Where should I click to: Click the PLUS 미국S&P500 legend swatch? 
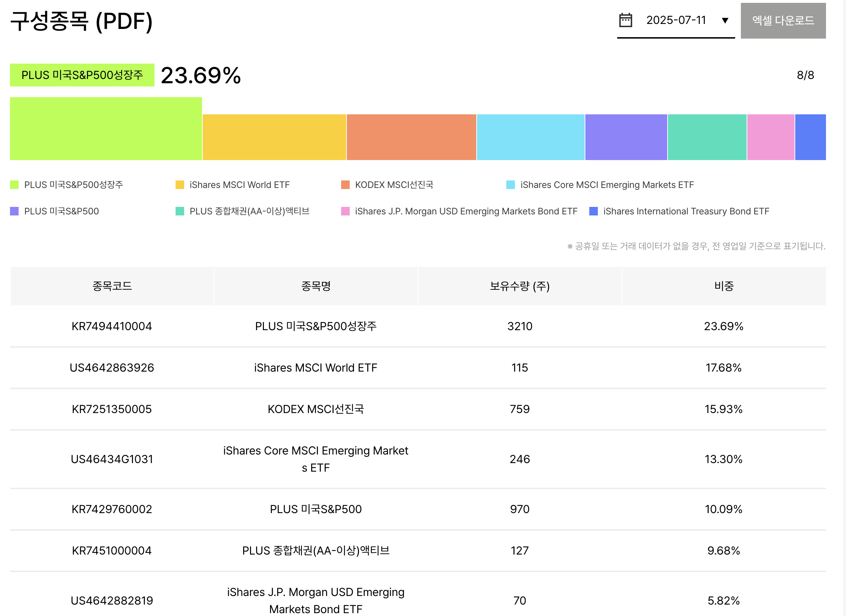pos(14,212)
